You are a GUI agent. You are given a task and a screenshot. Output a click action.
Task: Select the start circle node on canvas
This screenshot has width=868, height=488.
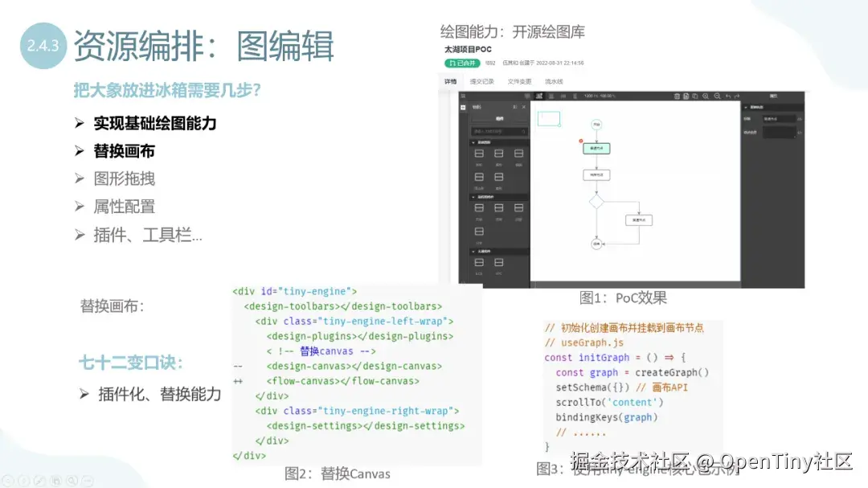coord(596,125)
